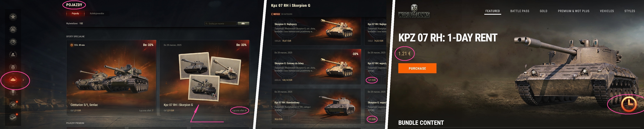Open the Centurion 5/1, Senlac offer card
644x129 pixels.
(111, 78)
